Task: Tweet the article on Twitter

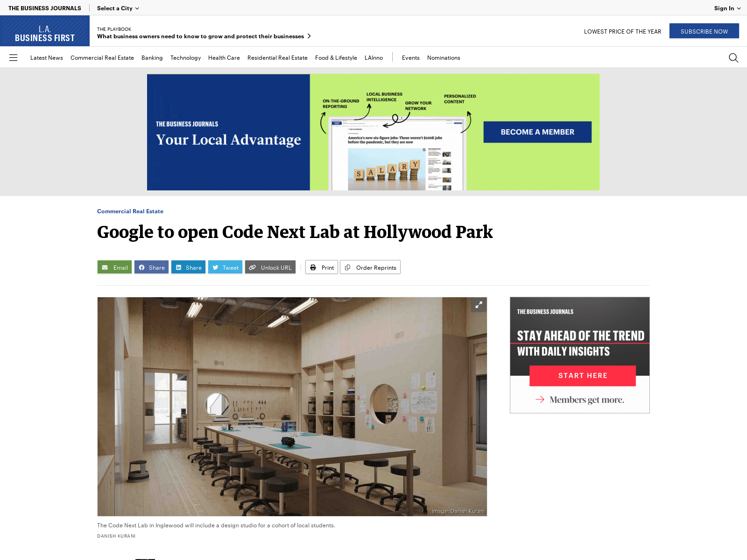Action: [225, 267]
